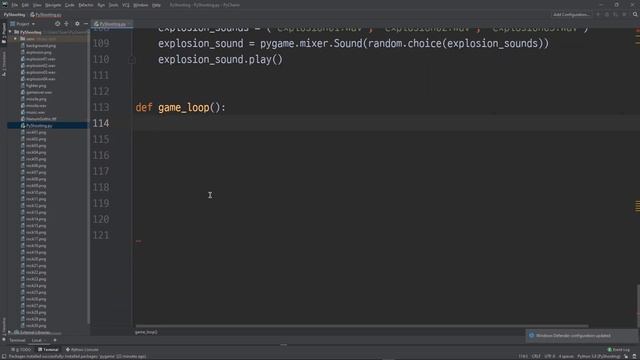Image resolution: width=640 pixels, height=360 pixels.
Task: Open Project panel settings gear
Action: pos(77,24)
